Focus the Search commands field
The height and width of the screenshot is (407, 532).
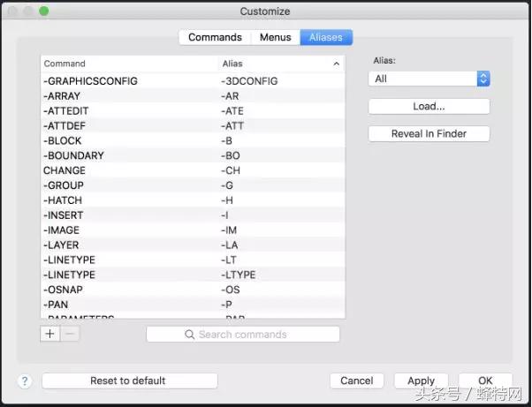click(x=243, y=335)
